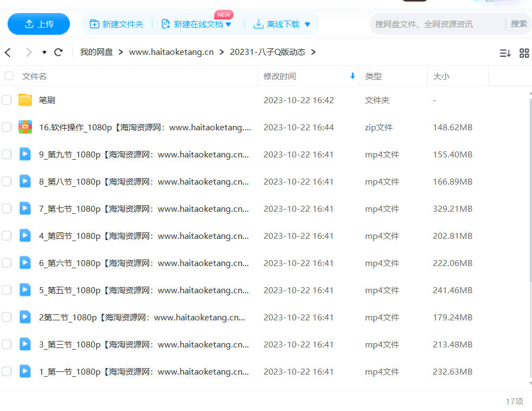Viewport: 532px width, 411px height.
Task: Check the box for 9_第九节 video
Action: [x=7, y=154]
